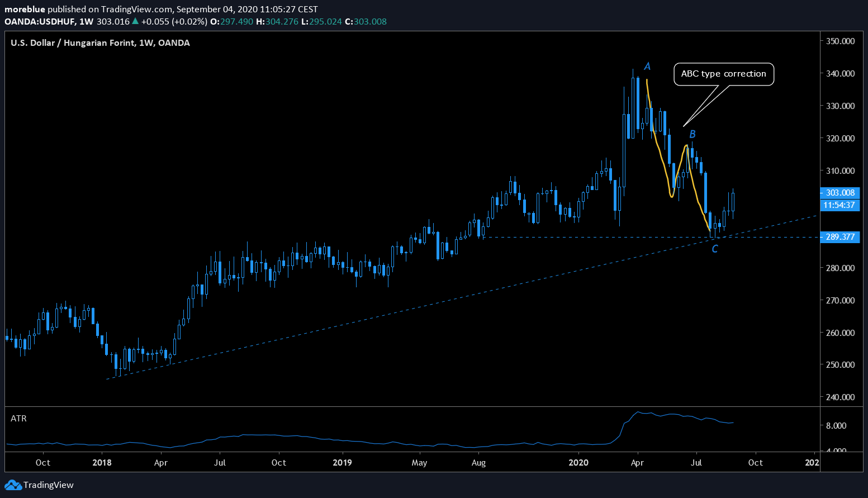Click the ATR indicator label

click(x=18, y=418)
